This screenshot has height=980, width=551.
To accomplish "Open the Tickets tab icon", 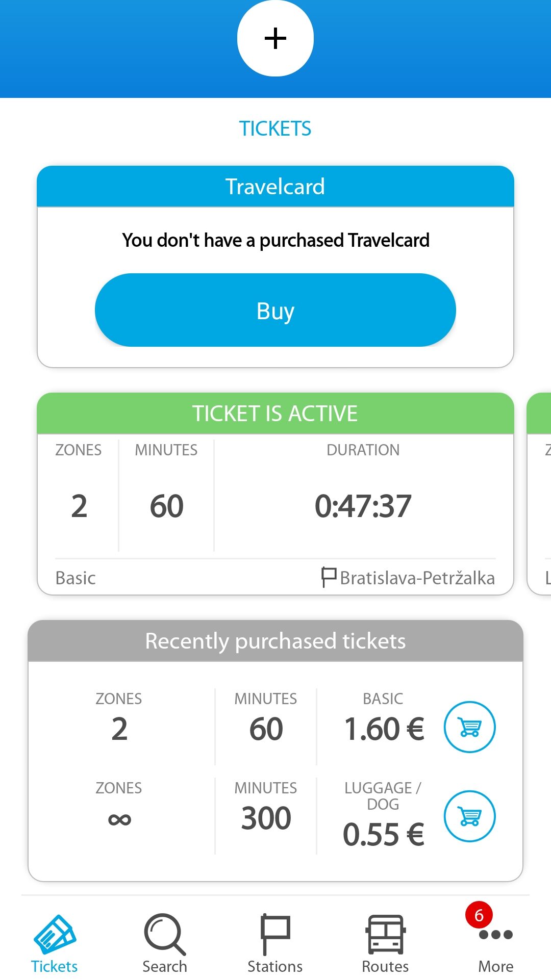I will (55, 934).
